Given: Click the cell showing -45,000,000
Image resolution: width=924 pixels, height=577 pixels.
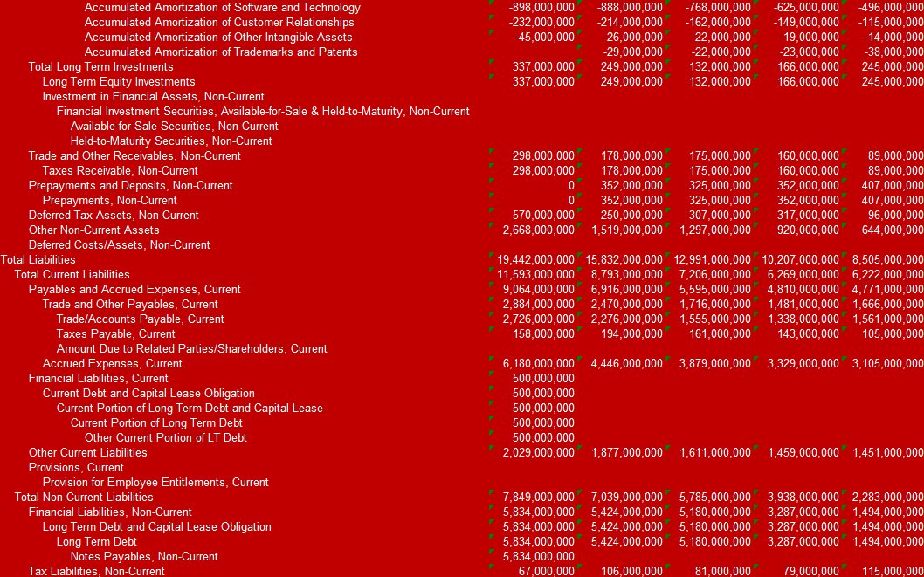Looking at the screenshot, I should [544, 37].
